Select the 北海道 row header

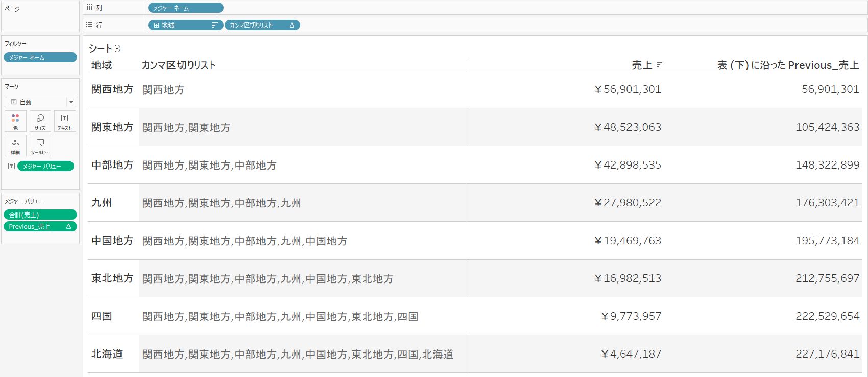[x=107, y=354]
